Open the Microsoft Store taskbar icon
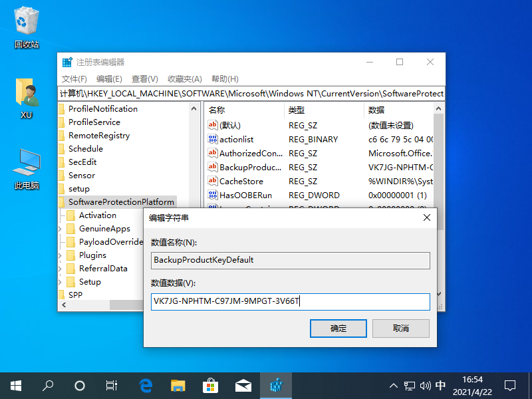This screenshot has width=532, height=399. point(210,385)
